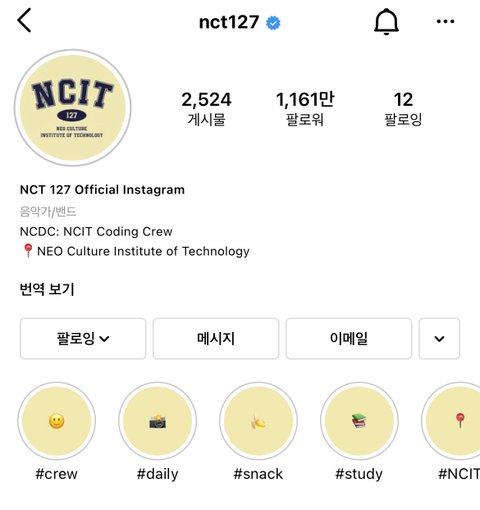
Task: Go back using the left arrow
Action: tap(24, 21)
